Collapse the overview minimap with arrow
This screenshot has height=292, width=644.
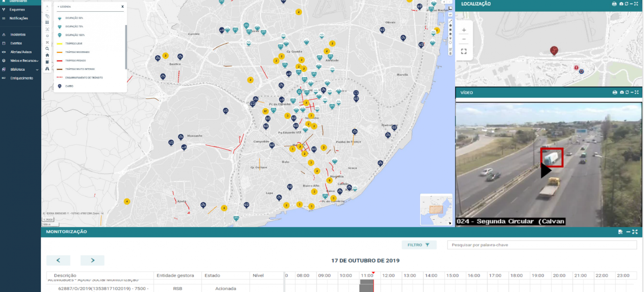(450, 223)
